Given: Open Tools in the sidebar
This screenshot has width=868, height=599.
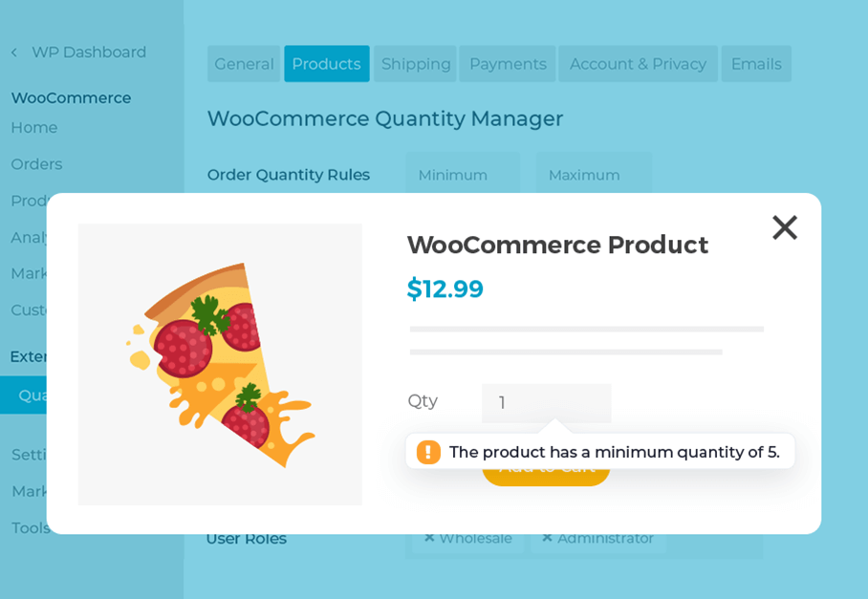Looking at the screenshot, I should 31,527.
